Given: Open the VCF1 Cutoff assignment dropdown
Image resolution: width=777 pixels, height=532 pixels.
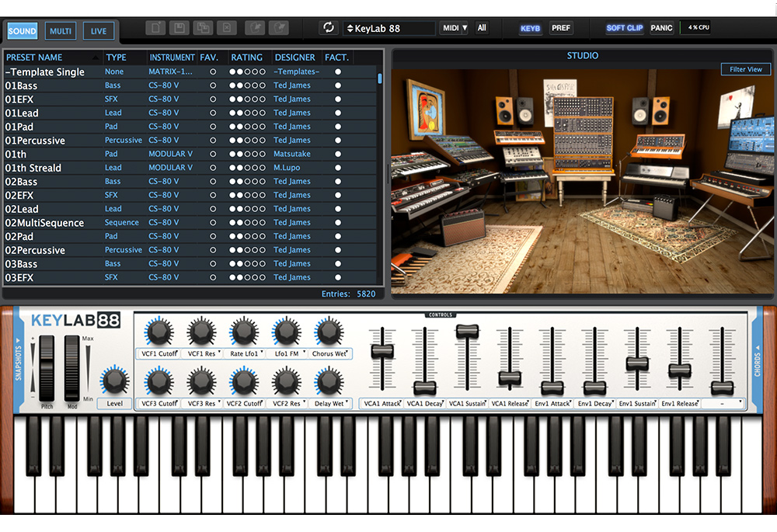Looking at the screenshot, I should coord(159,353).
